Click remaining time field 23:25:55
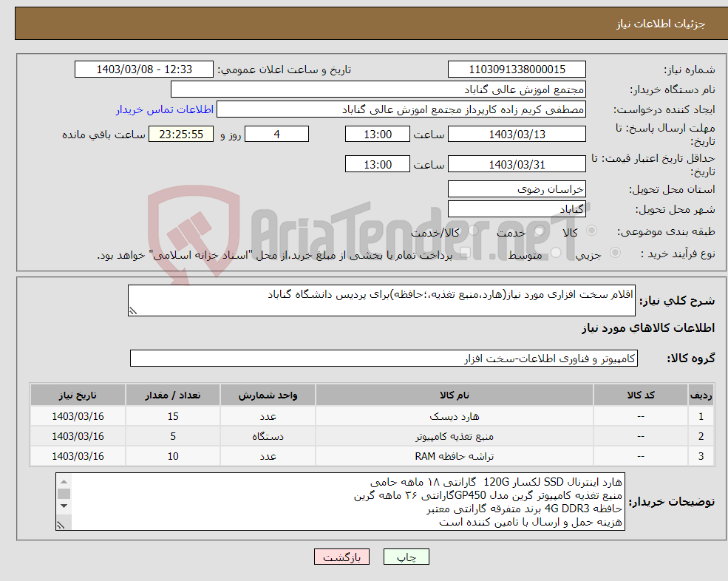This screenshot has width=728, height=581. tap(181, 135)
